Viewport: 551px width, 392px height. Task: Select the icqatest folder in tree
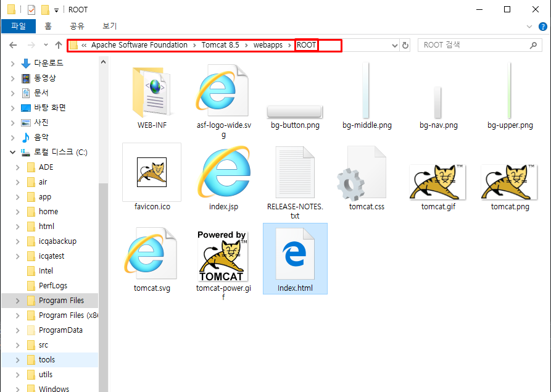tap(51, 256)
